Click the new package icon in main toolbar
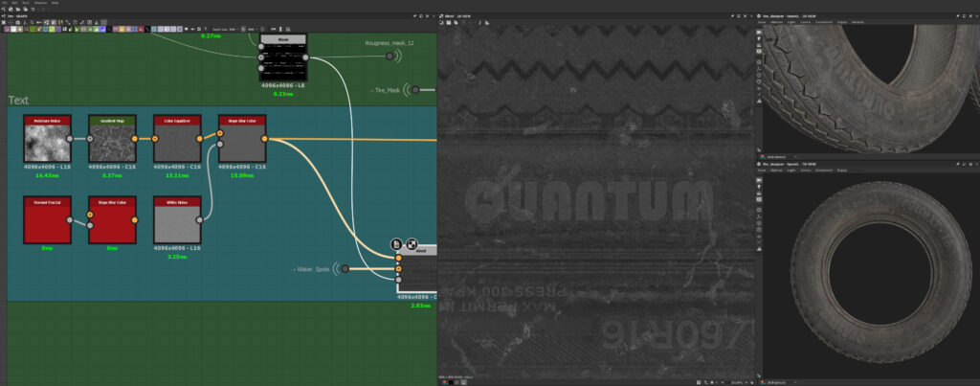 (11, 10)
